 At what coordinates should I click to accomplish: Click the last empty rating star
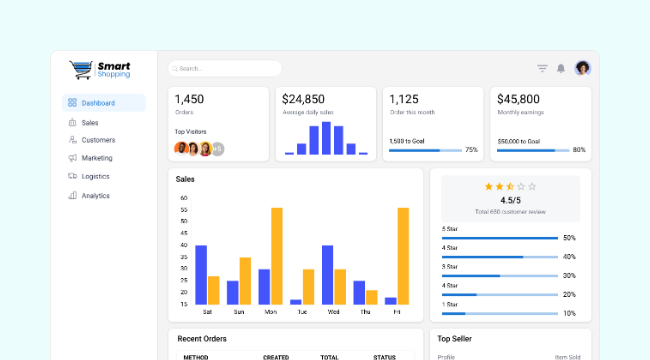pyautogui.click(x=532, y=187)
